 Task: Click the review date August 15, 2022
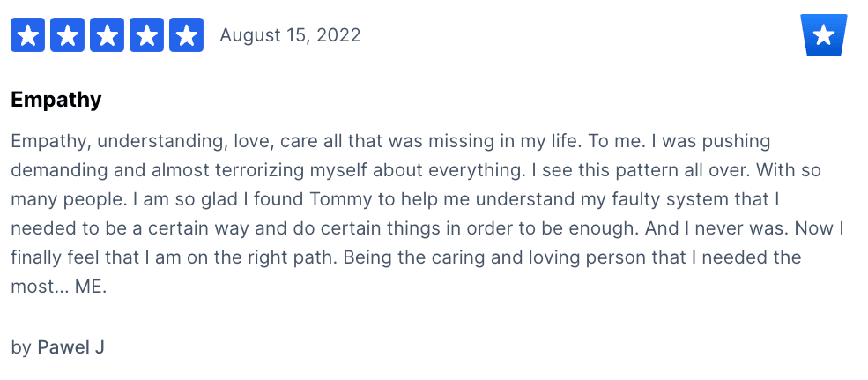(290, 35)
